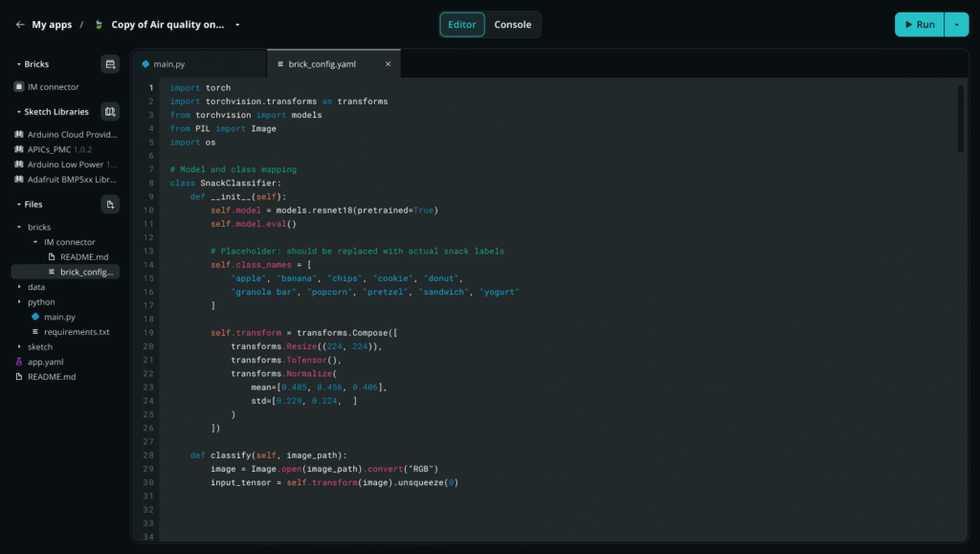Close the brick_config.yaml tab

[388, 64]
